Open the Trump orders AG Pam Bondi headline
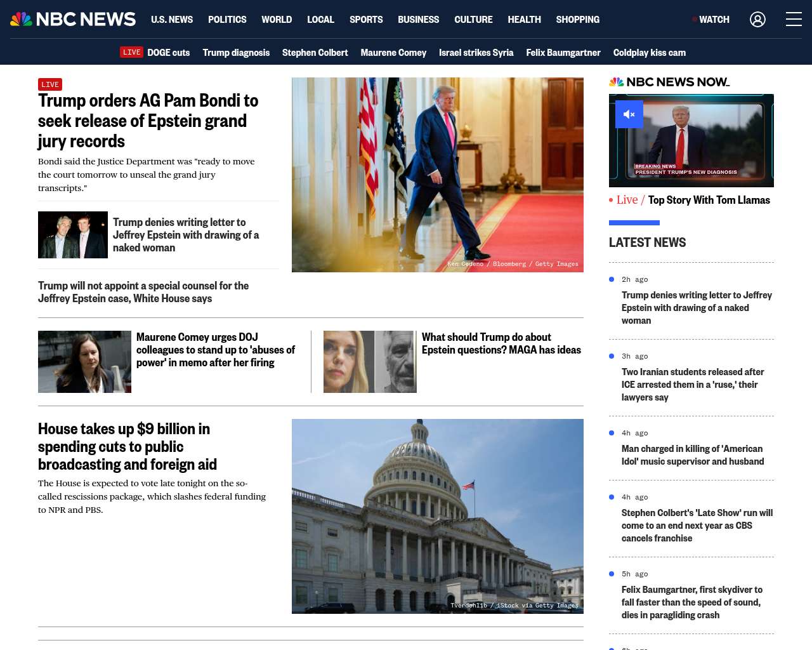The image size is (812, 650). tap(148, 121)
